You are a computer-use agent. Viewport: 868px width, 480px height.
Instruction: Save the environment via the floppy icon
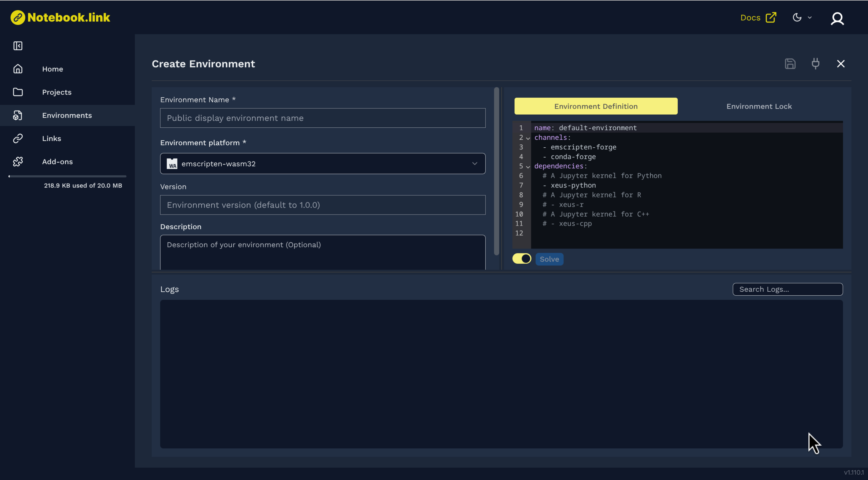point(790,64)
